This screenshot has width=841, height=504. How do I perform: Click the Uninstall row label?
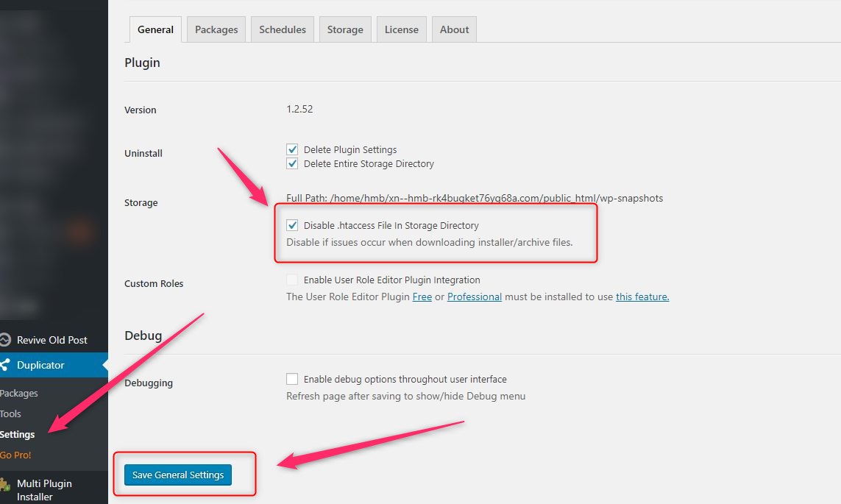[143, 153]
